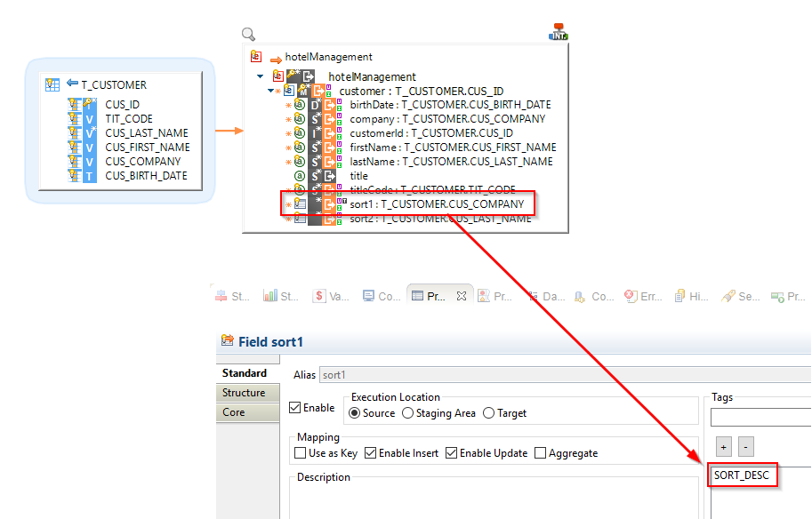812x519 pixels.
Task: Open the Structure side tab
Action: [x=244, y=393]
